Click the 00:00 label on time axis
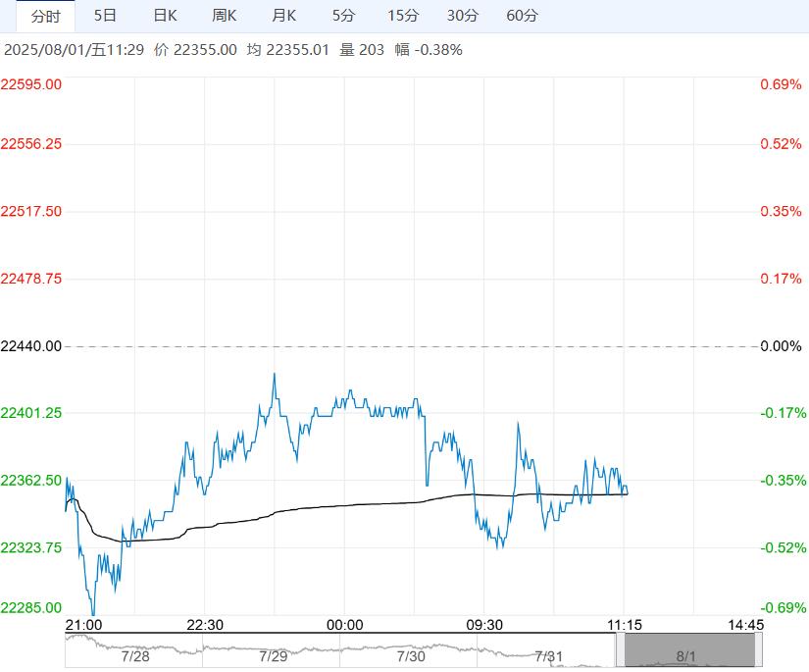 point(344,625)
